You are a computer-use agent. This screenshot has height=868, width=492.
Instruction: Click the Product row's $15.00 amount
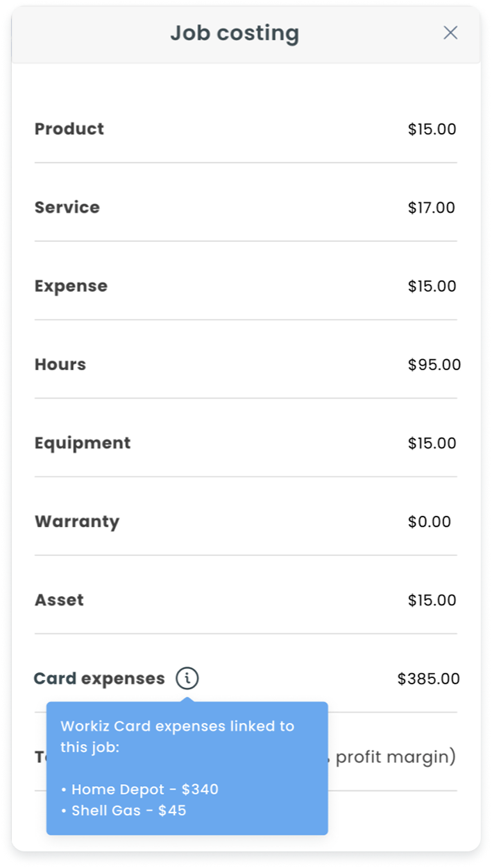pos(432,129)
